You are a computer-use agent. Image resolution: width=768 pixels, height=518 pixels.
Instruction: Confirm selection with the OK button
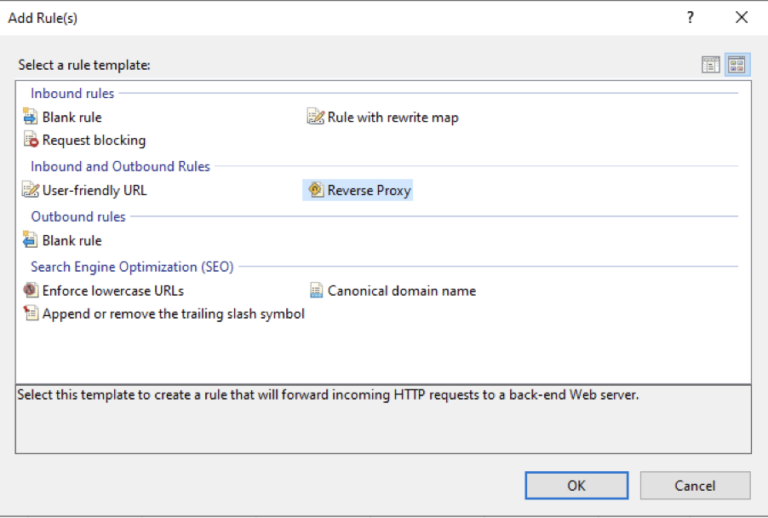pos(576,485)
